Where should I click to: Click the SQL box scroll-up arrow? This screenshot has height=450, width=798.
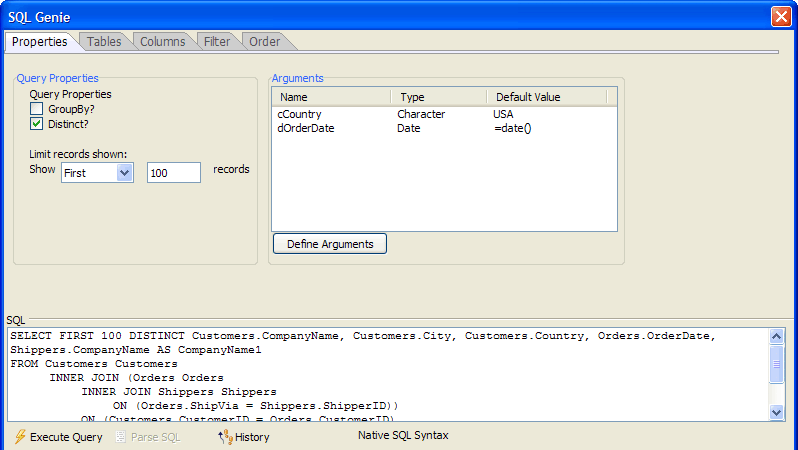[x=776, y=336]
